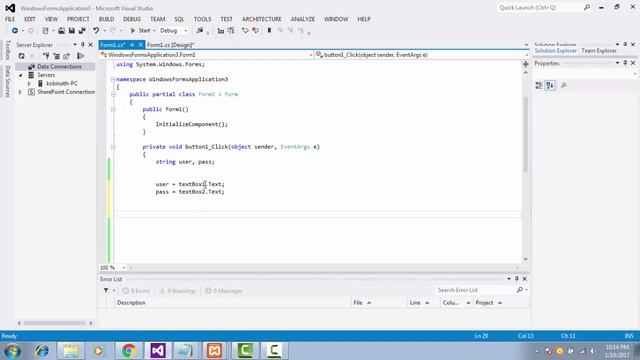Open the ANALYZE menu

pos(303,19)
